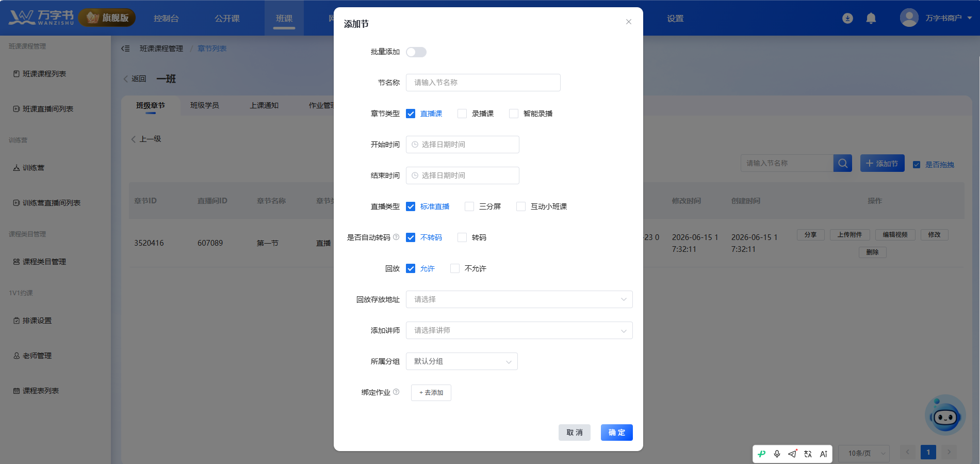Open the 设置 top menu
The width and height of the screenshot is (980, 464).
(x=675, y=19)
